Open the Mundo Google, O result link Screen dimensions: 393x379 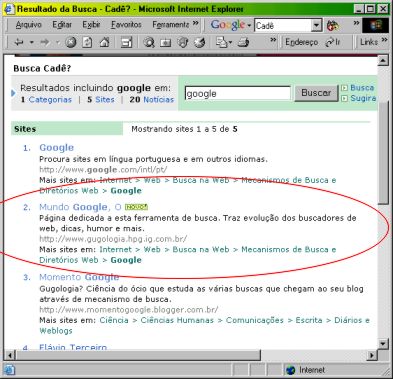point(80,207)
